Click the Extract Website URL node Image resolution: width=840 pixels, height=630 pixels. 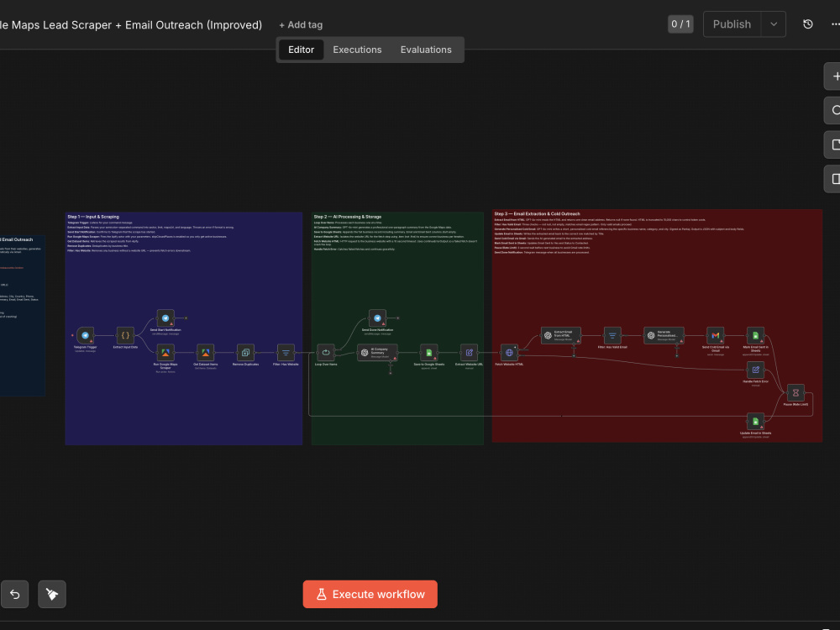pos(469,353)
